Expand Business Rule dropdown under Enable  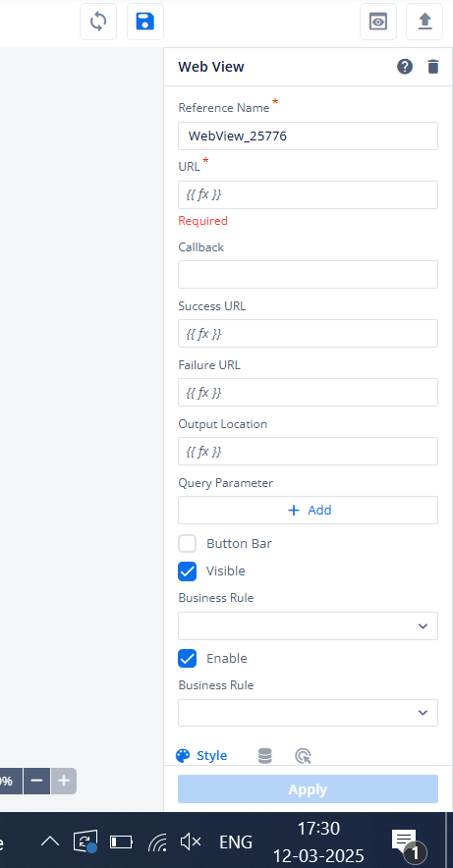[x=308, y=713]
